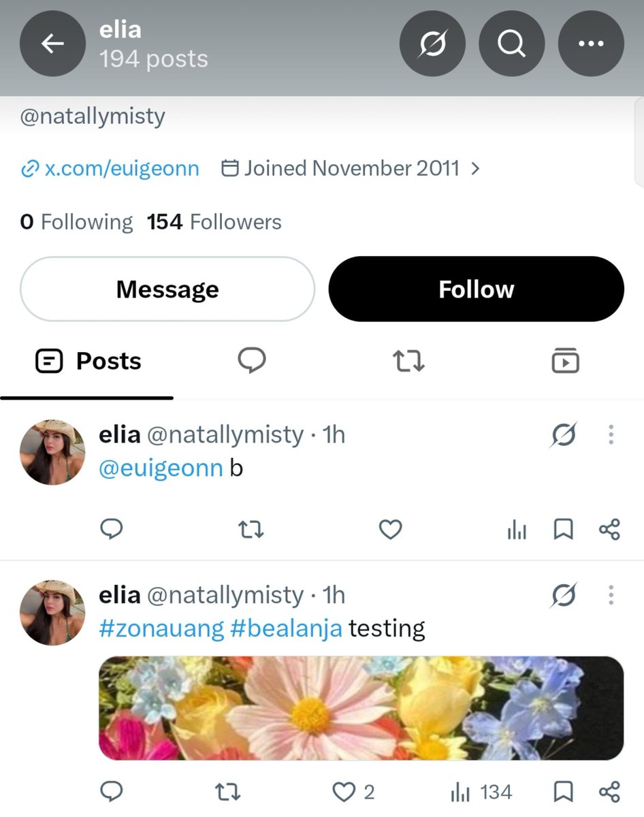Screen dimensions: 644x817
Task: Open vertical dots menu on testing post
Action: pyautogui.click(x=611, y=595)
